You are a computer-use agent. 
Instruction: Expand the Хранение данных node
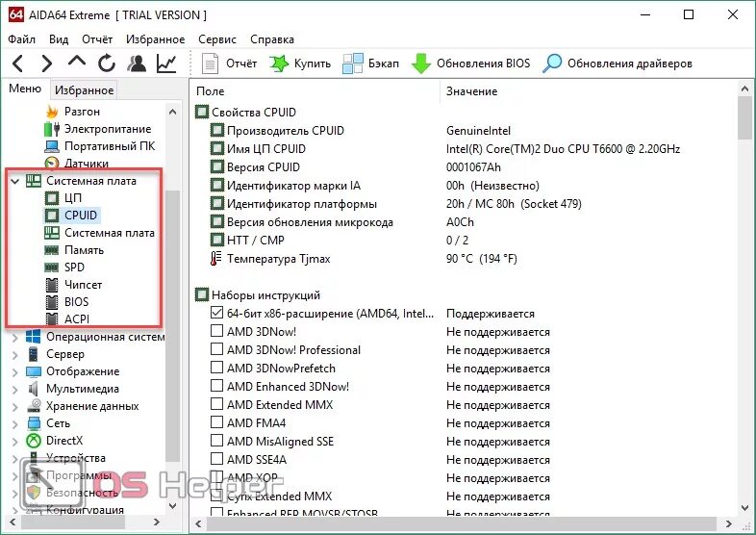click(15, 407)
